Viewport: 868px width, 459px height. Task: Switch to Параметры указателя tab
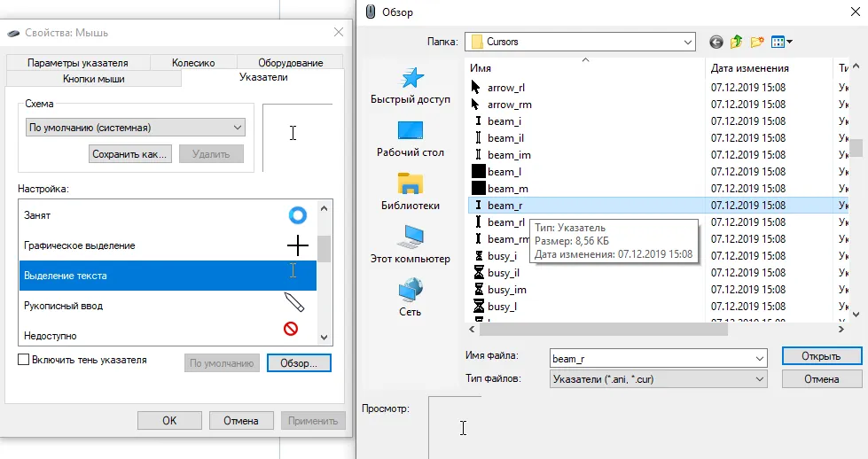[x=77, y=63]
